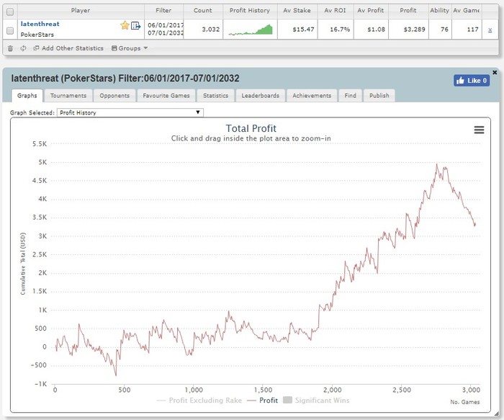Open the Leaderboards tab

click(261, 96)
